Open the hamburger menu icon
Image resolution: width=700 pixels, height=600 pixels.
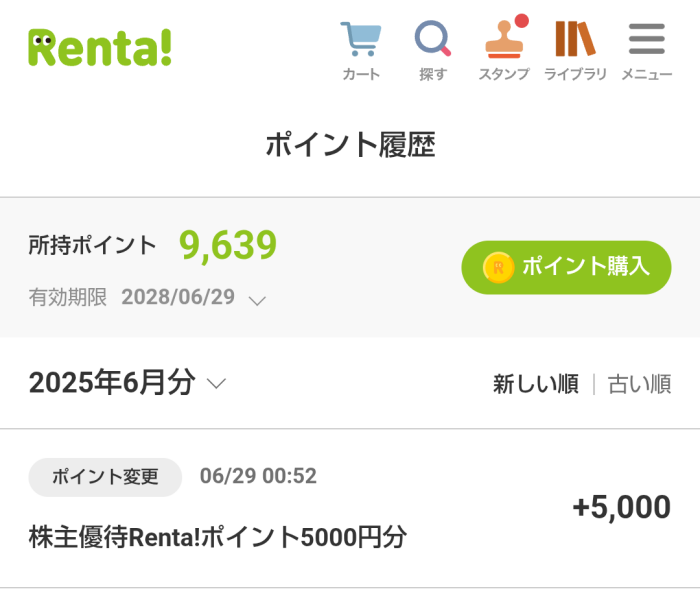646,39
